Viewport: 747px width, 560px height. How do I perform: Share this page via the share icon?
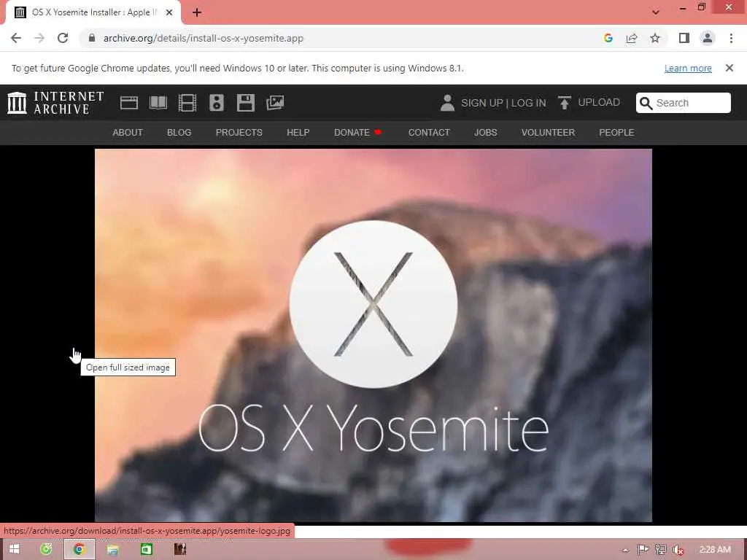click(631, 38)
